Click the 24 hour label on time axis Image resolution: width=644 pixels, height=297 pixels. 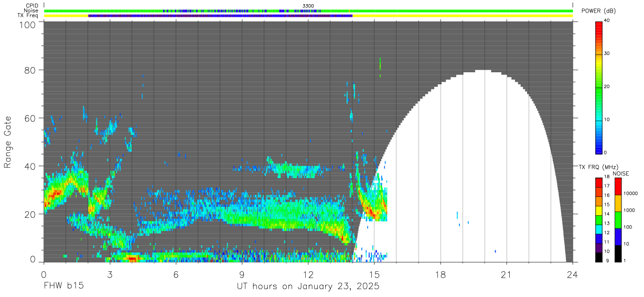[x=573, y=274]
